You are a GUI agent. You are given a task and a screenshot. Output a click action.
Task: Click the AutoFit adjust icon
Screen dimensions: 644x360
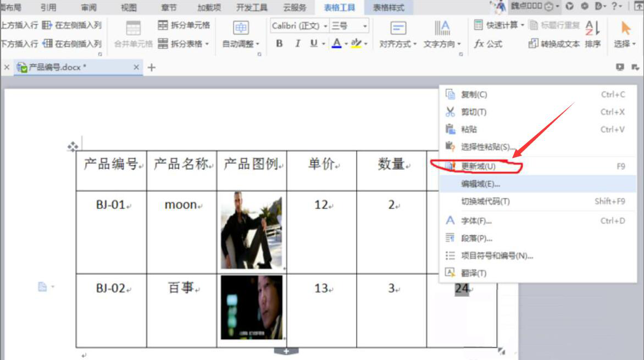click(241, 28)
